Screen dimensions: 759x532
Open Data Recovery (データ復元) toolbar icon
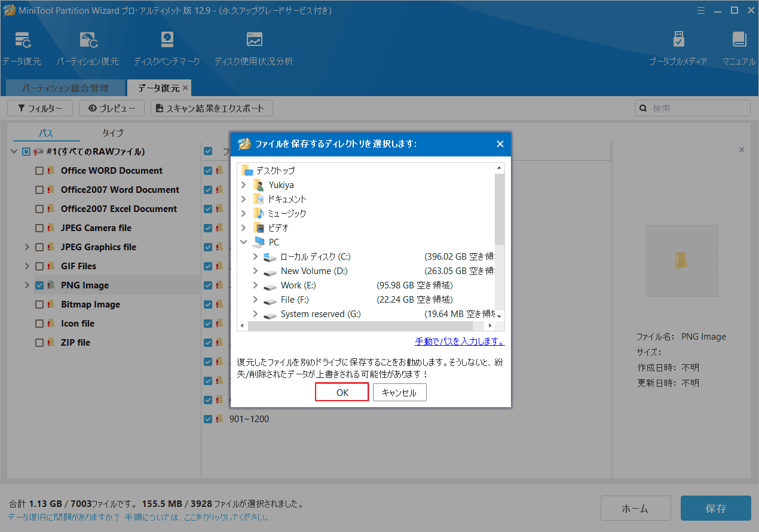(22, 40)
